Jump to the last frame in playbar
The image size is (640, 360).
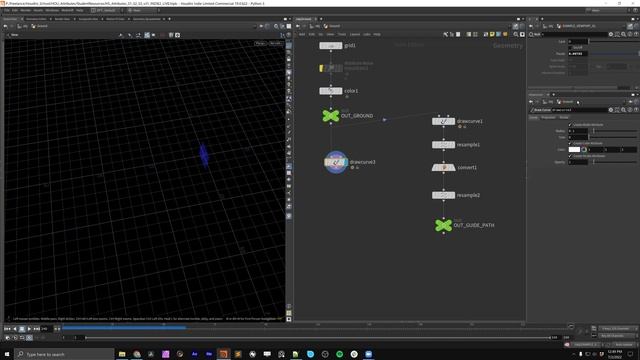[x=37, y=329]
